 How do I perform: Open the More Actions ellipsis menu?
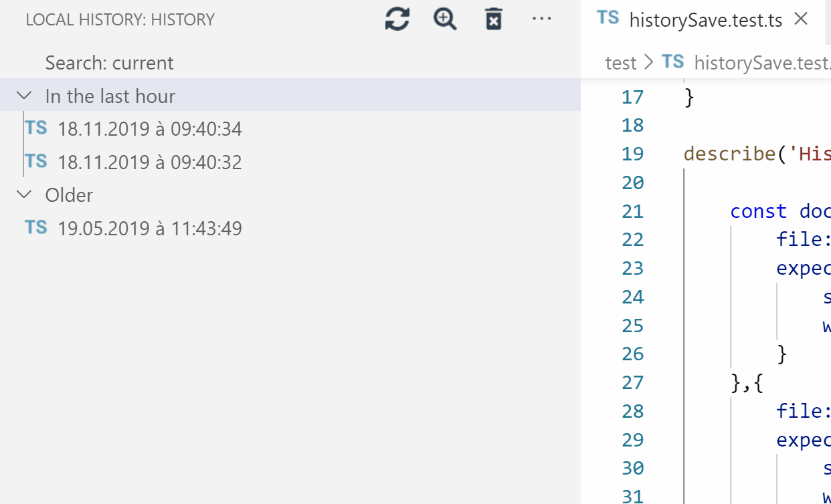541,19
